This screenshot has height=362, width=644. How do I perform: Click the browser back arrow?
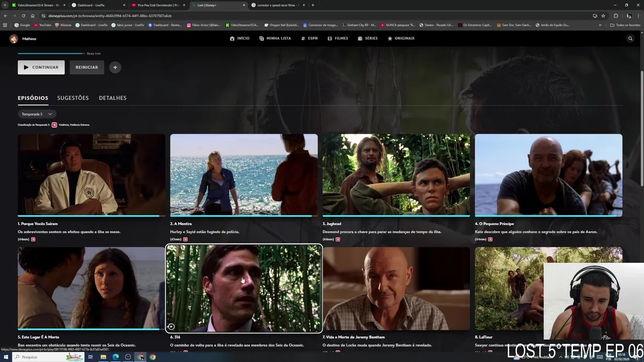coord(6,16)
